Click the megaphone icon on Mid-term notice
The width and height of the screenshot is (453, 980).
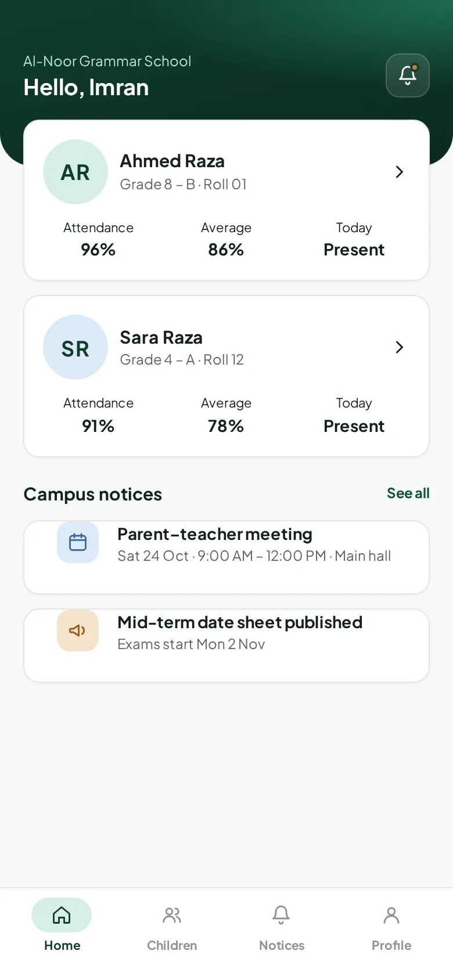pyautogui.click(x=78, y=630)
